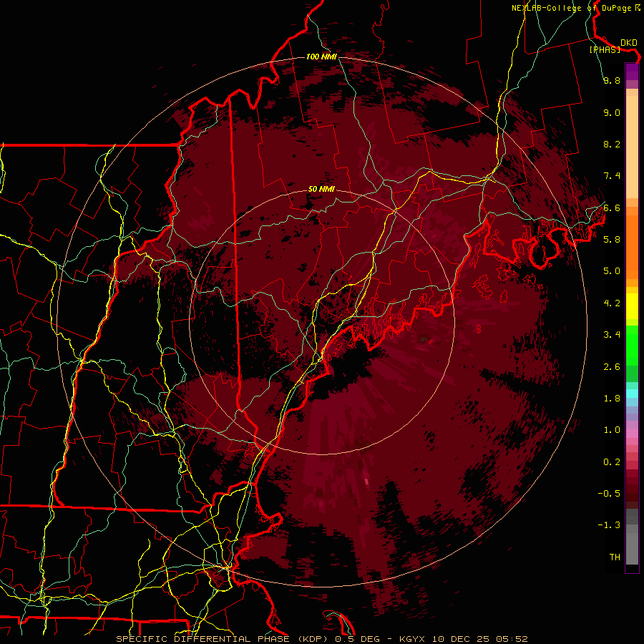Pick the purple top segment of color bar
644x644 pixels.
pos(632,72)
